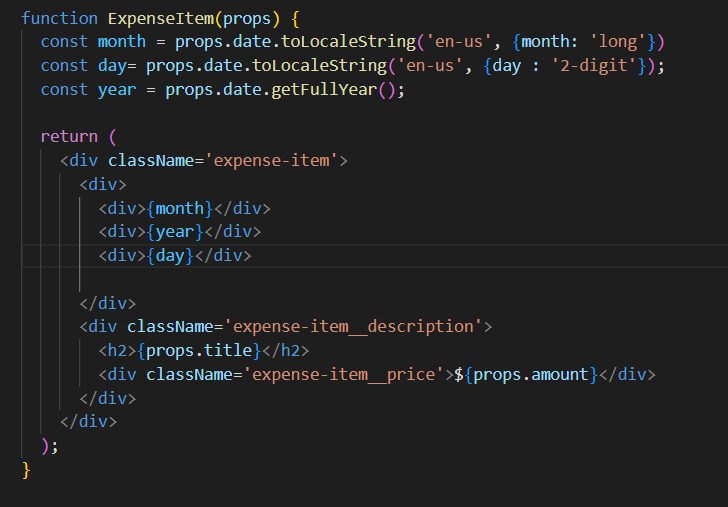728x507 pixels.
Task: Click the final closing curly brace of the function
Action: [x=26, y=470]
